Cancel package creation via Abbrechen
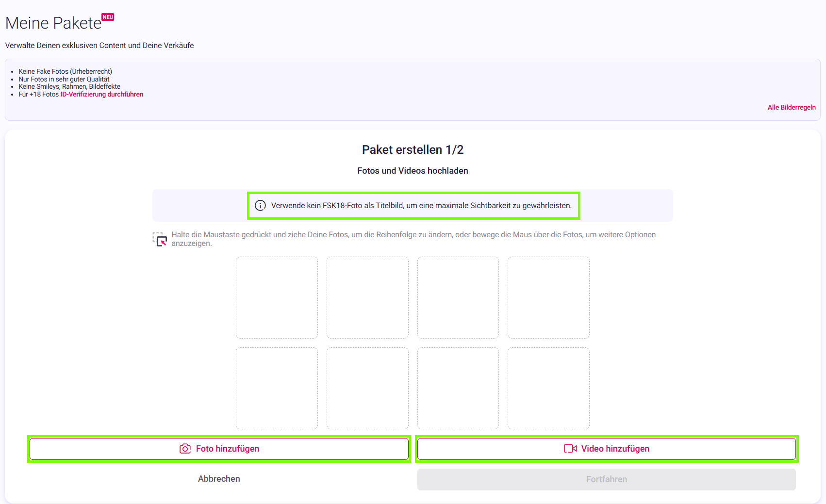The image size is (826, 504). 219,479
